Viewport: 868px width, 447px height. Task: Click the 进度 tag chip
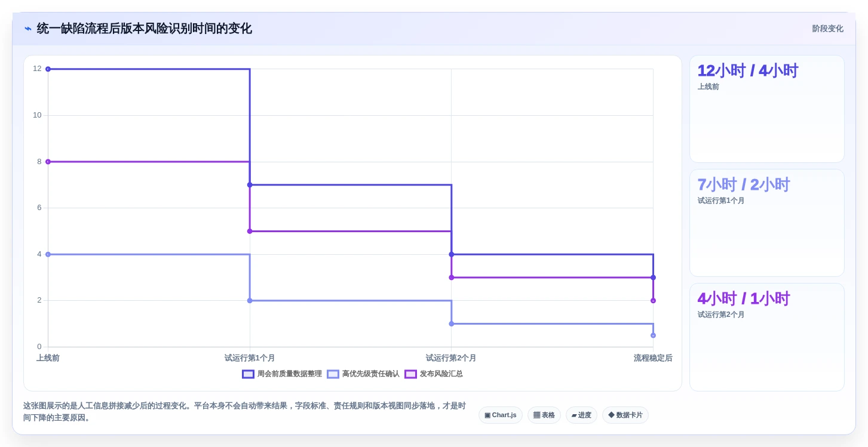(x=581, y=415)
